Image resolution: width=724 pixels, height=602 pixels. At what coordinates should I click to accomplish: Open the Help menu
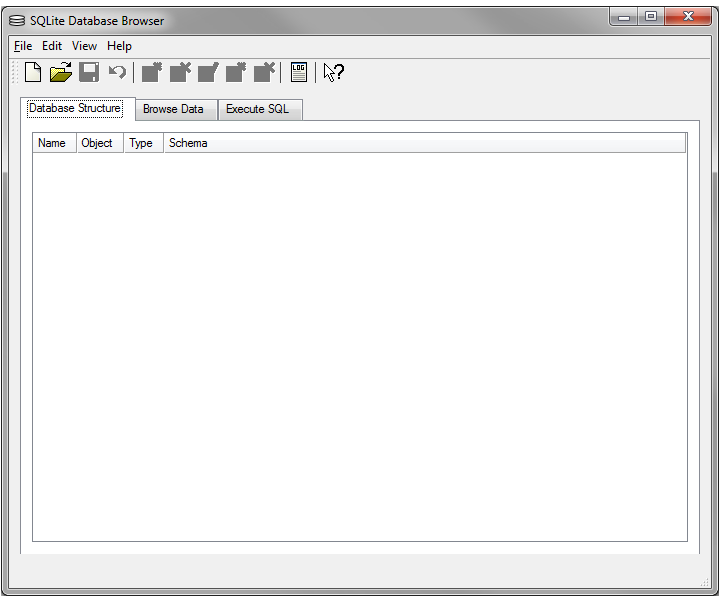120,46
